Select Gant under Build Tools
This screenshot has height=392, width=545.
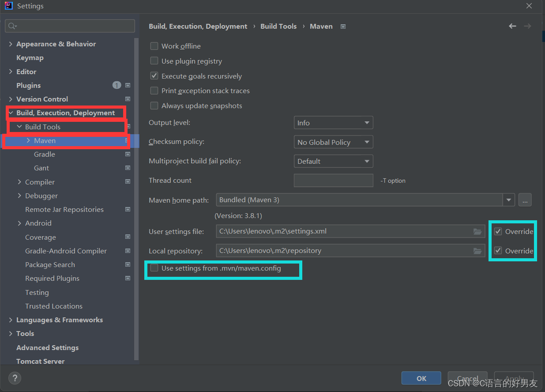[x=41, y=168]
